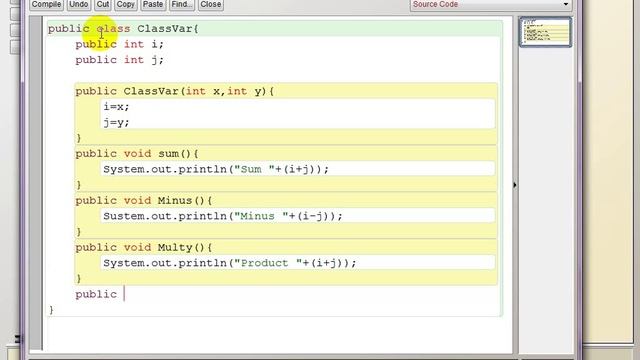The image size is (640, 360).
Task: Click the left breakpoint margin of the editor
Action: click(36, 183)
